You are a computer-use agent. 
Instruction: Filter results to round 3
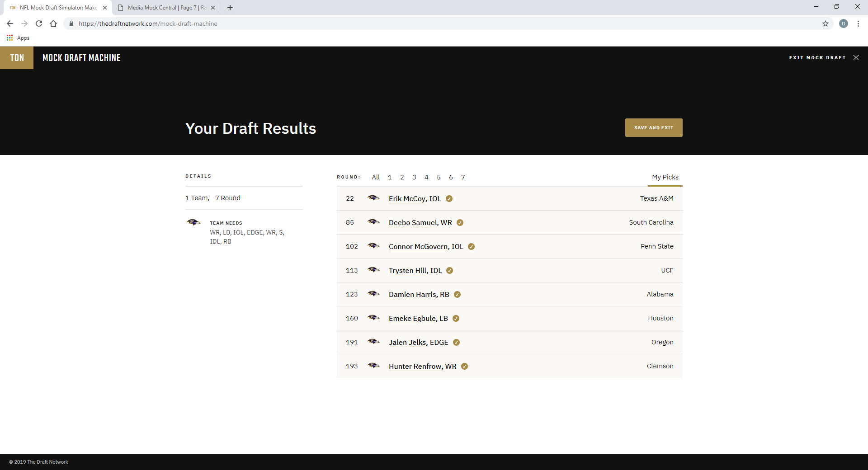point(414,177)
